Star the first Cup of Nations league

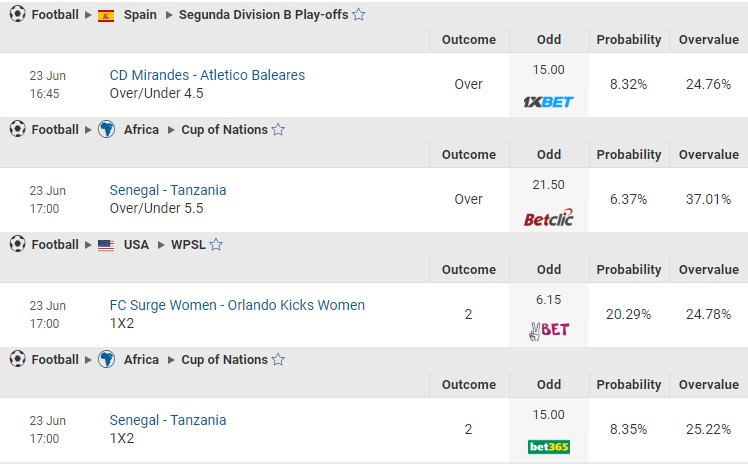[x=279, y=130]
